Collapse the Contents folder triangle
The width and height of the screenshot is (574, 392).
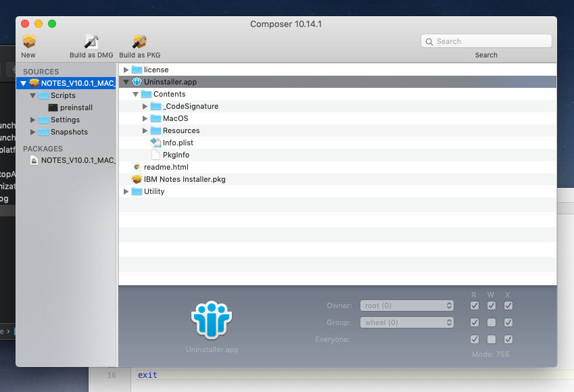[135, 94]
